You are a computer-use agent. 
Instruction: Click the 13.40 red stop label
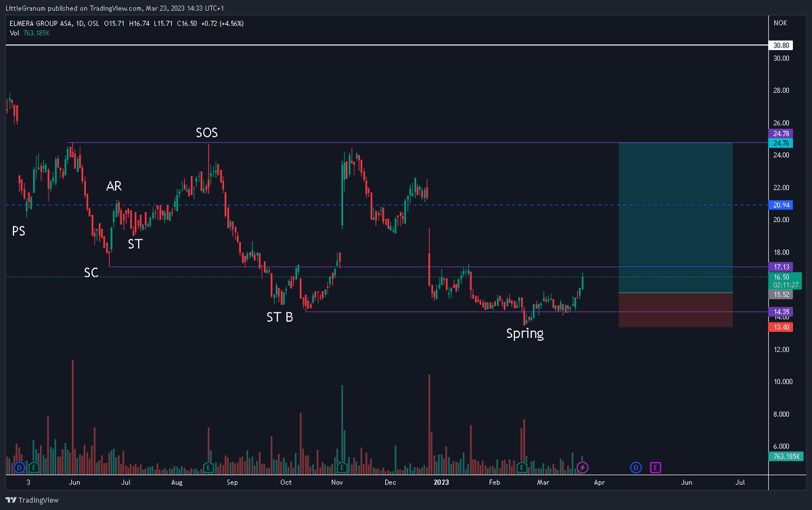[x=781, y=327]
